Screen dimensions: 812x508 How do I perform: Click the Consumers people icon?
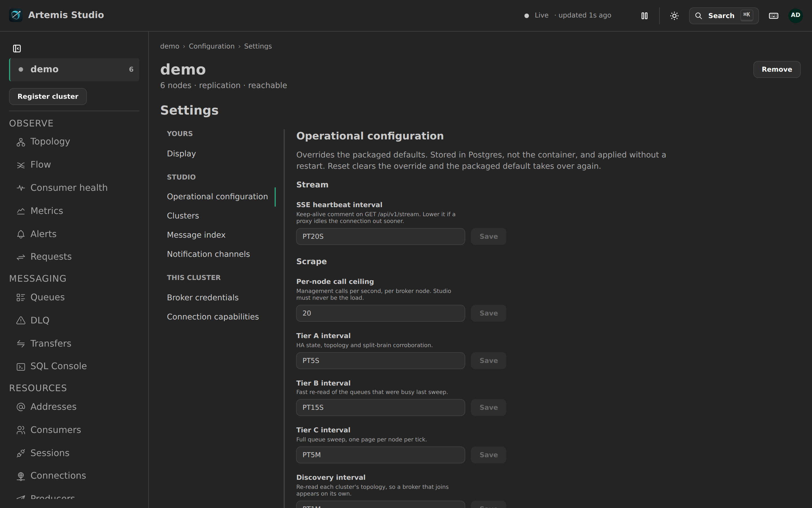tap(21, 430)
